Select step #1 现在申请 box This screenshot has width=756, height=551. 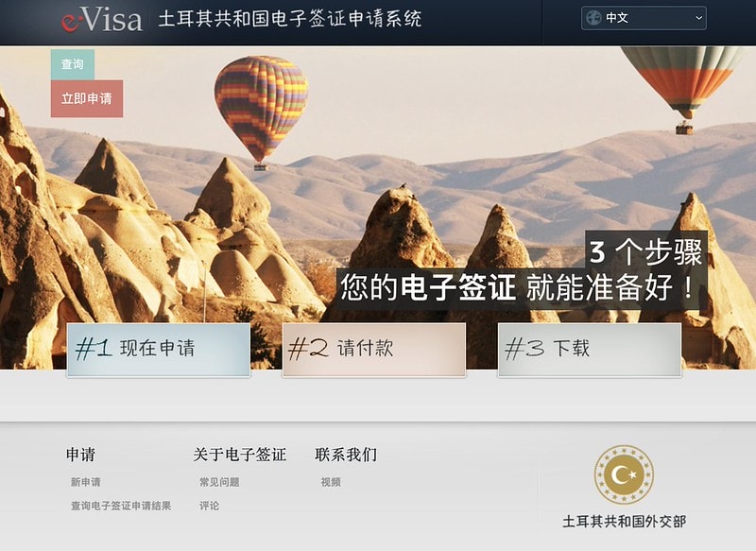[x=159, y=350]
